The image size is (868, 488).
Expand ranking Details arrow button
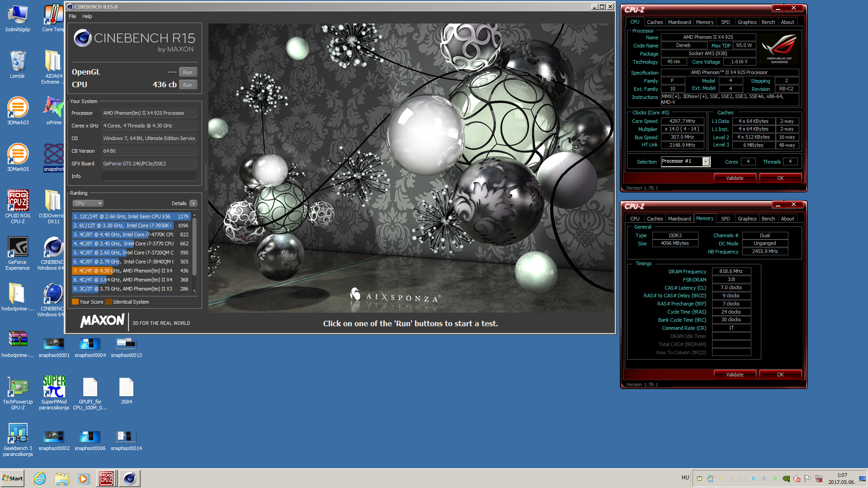click(193, 203)
